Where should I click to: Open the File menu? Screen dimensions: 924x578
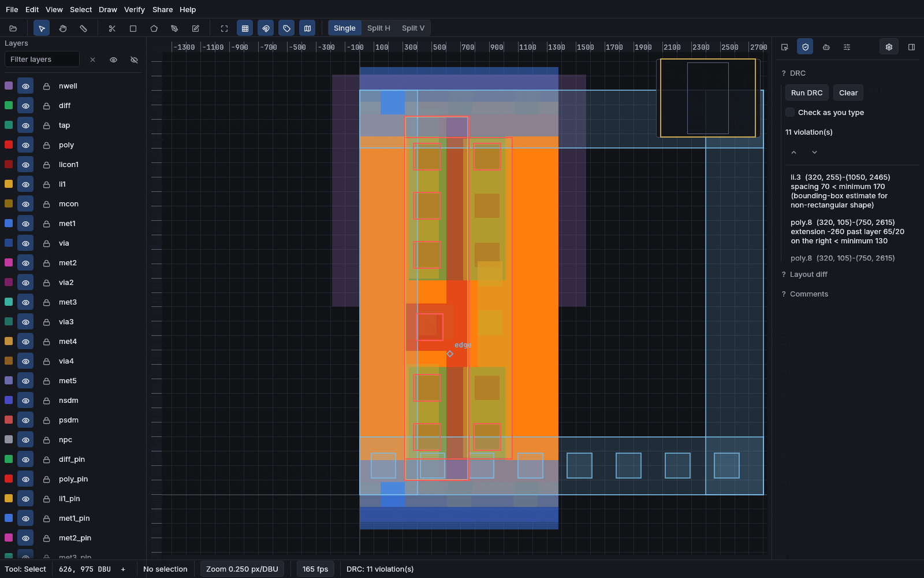[12, 10]
